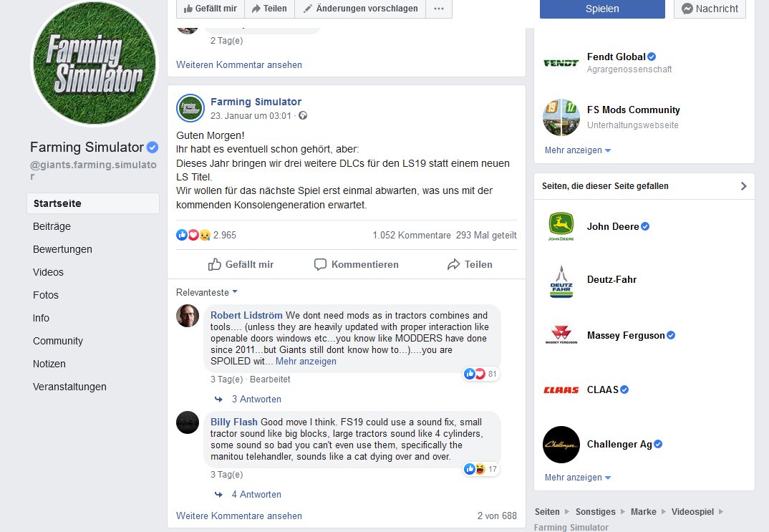769x532 pixels.
Task: Like the post with Gefällt mir
Action: pyautogui.click(x=241, y=264)
